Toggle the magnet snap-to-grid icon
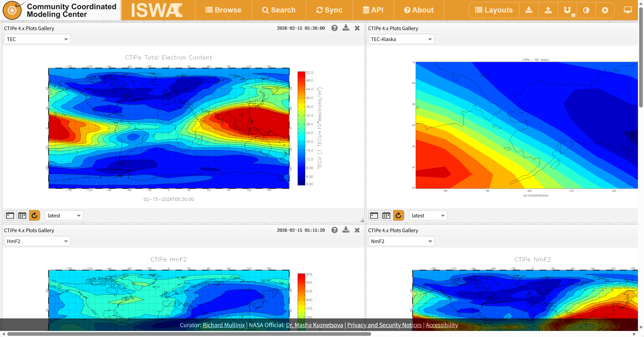 point(567,10)
